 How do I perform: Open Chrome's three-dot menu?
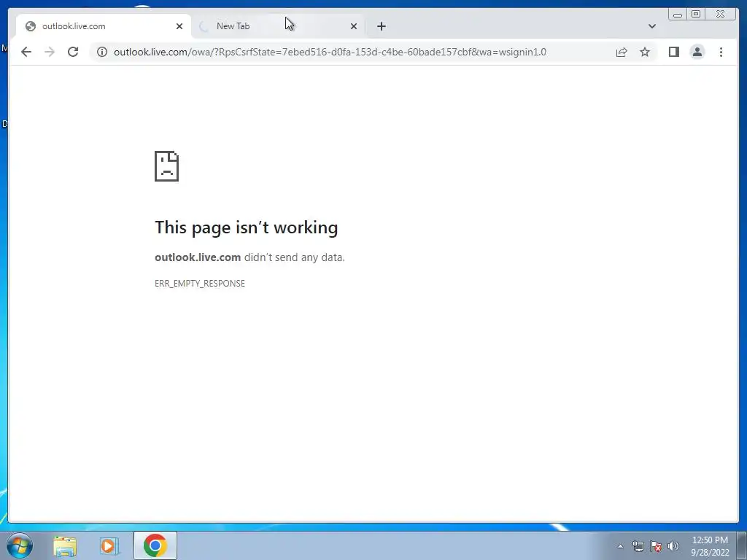[721, 52]
